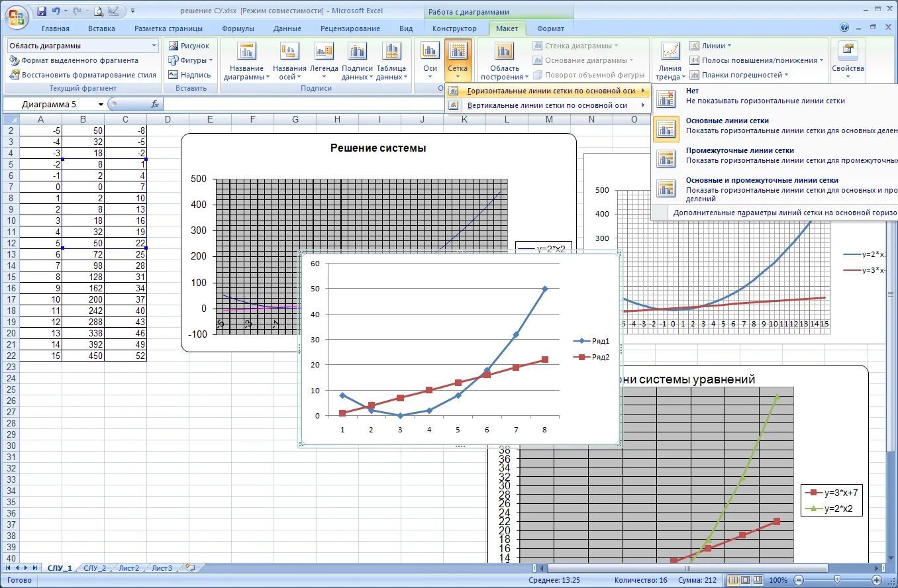Select the Ряд2 legend entry in the front chart

click(x=591, y=357)
